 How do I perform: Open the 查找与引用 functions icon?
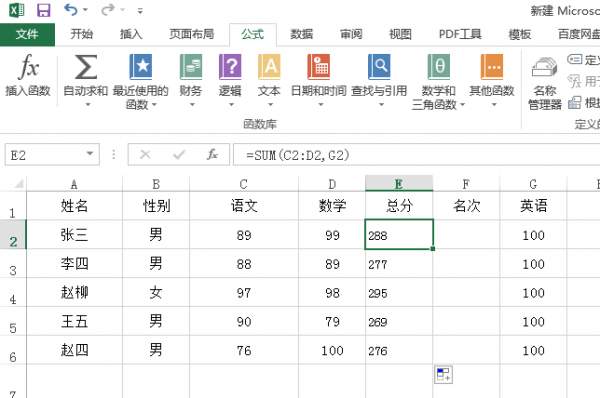click(379, 67)
